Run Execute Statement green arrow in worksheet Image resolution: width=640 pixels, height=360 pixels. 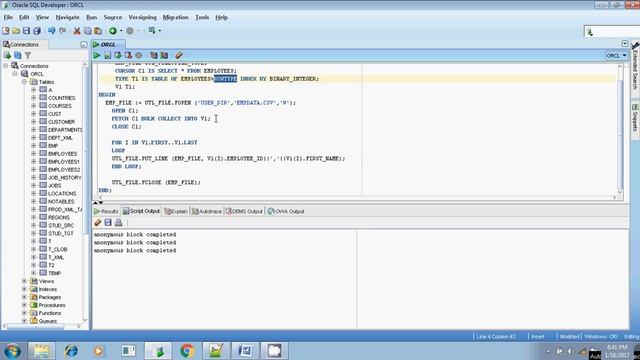pos(97,56)
